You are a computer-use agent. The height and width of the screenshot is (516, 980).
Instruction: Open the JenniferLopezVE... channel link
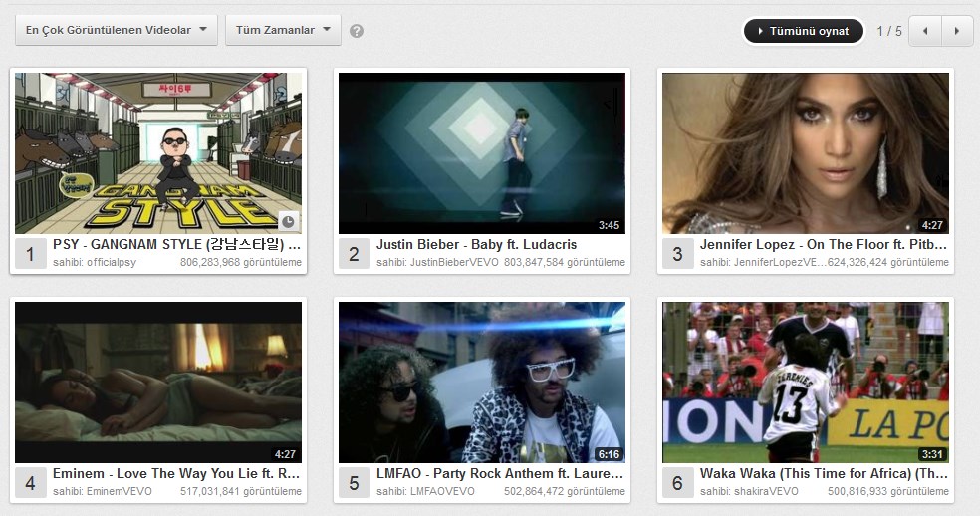click(x=780, y=262)
